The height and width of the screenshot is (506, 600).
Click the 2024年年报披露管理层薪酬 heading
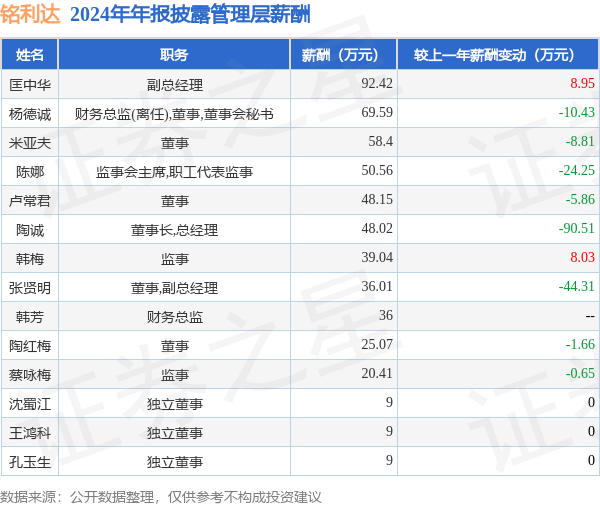[190, 15]
